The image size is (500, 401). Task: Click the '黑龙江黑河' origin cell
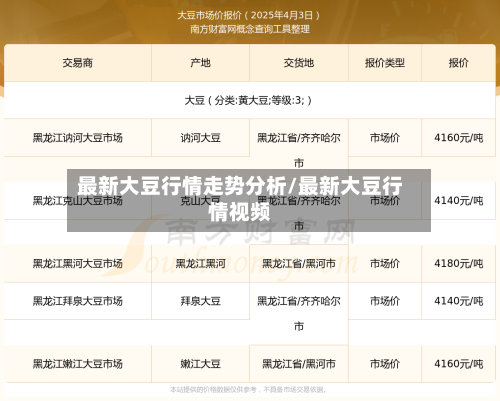click(200, 264)
